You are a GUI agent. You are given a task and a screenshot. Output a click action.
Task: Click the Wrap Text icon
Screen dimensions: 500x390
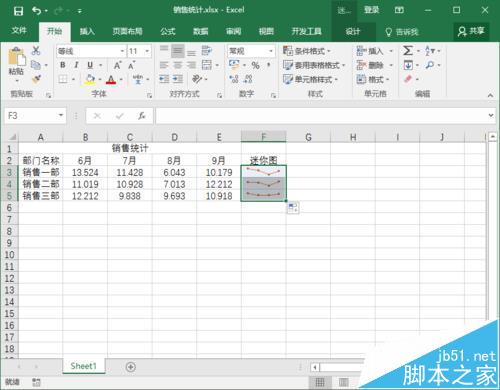click(x=207, y=51)
